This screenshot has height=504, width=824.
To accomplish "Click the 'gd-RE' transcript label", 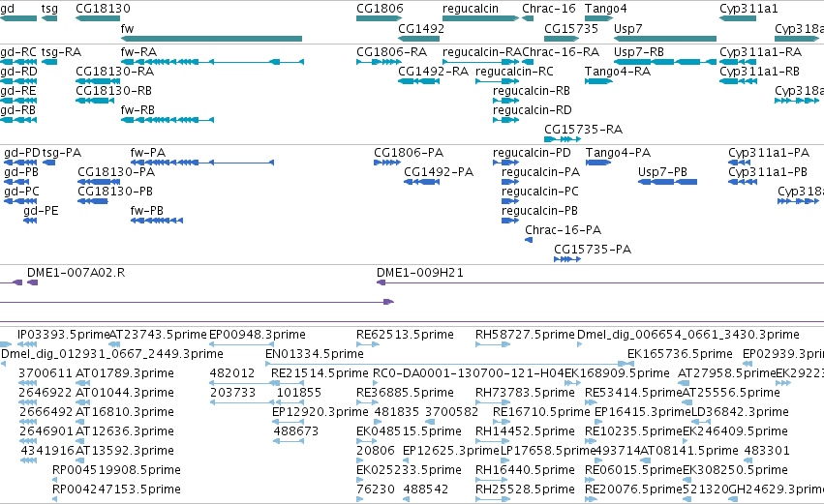I will pyautogui.click(x=17, y=91).
